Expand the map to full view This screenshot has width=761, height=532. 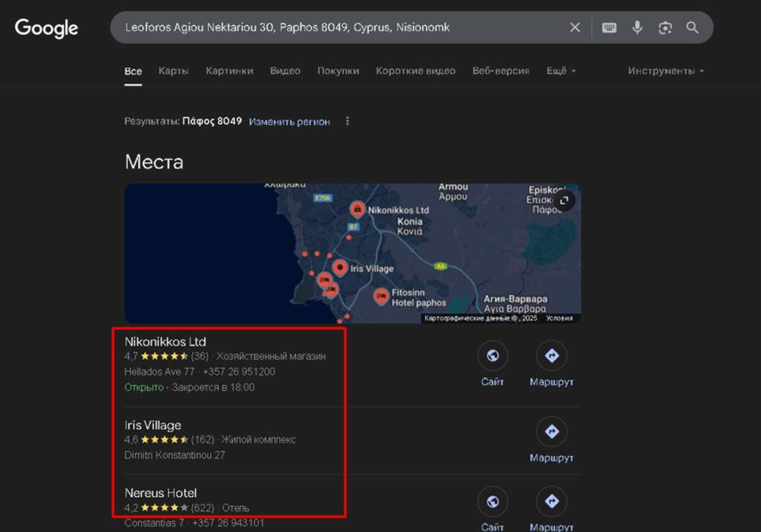(x=563, y=201)
